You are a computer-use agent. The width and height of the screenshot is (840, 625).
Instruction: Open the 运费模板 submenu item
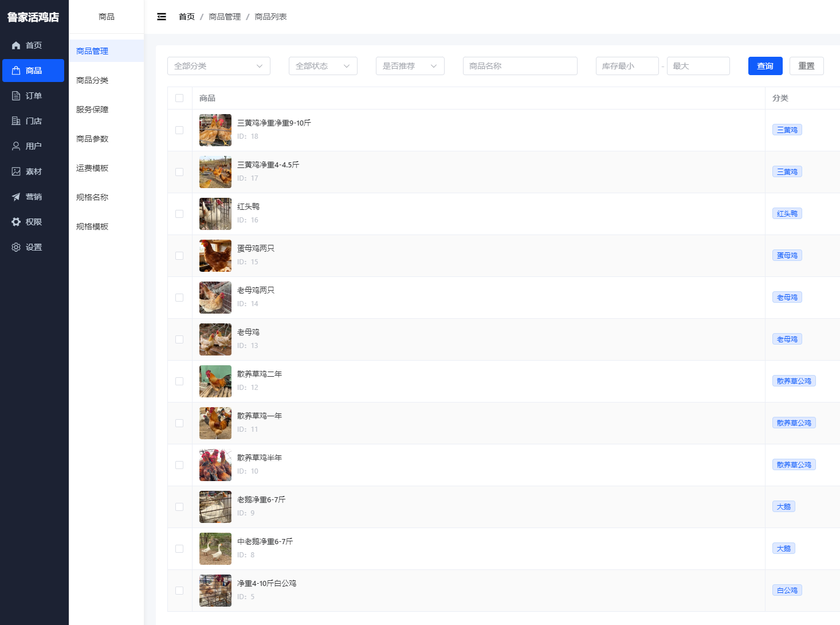pos(92,168)
